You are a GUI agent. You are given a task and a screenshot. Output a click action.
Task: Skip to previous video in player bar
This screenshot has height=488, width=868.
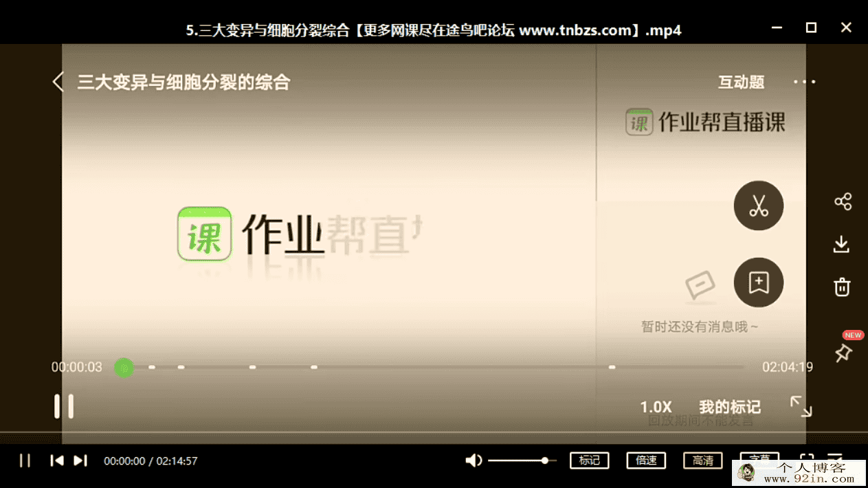point(57,461)
